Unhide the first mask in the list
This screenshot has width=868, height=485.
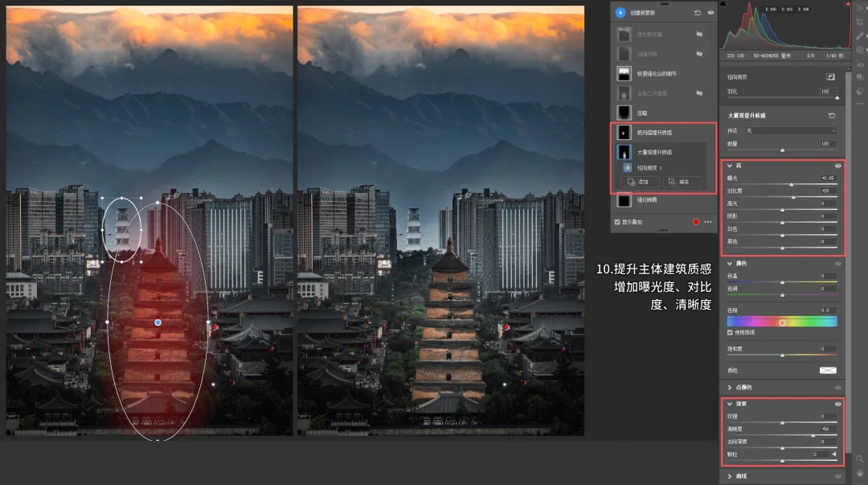coord(699,35)
